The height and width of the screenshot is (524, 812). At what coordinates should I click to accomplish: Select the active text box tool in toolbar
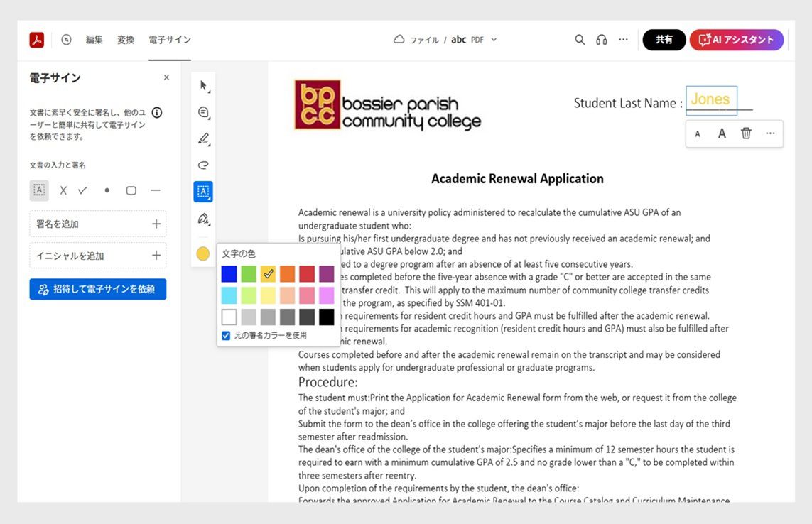[x=203, y=192]
